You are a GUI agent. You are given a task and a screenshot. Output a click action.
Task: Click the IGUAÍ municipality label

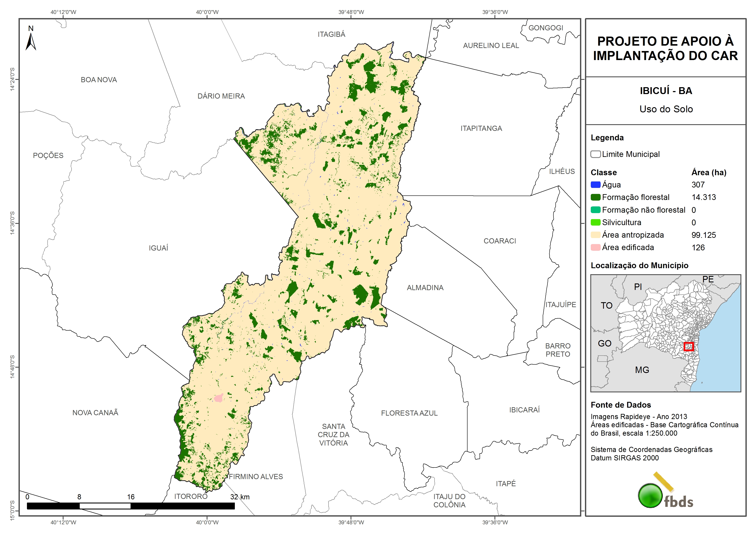tap(158, 248)
